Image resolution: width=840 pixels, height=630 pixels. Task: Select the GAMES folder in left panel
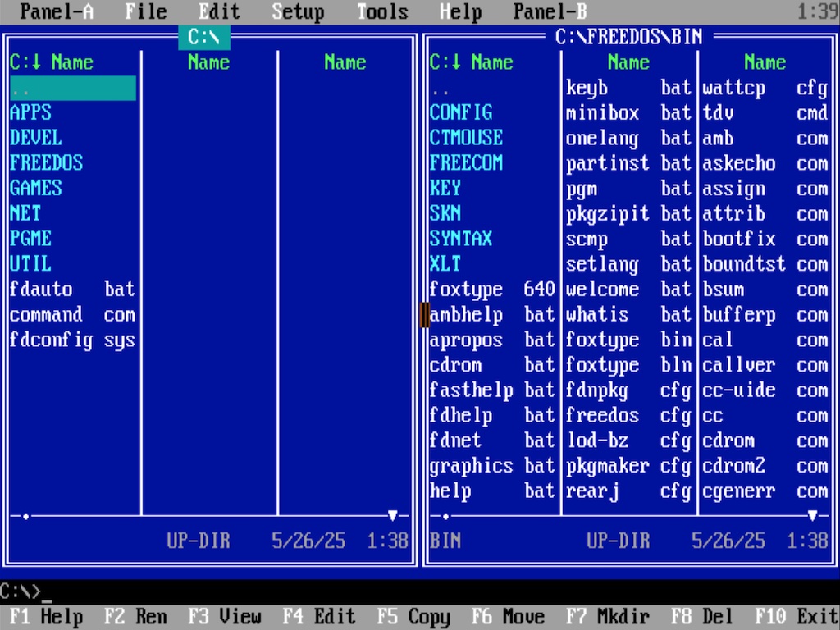[36, 189]
